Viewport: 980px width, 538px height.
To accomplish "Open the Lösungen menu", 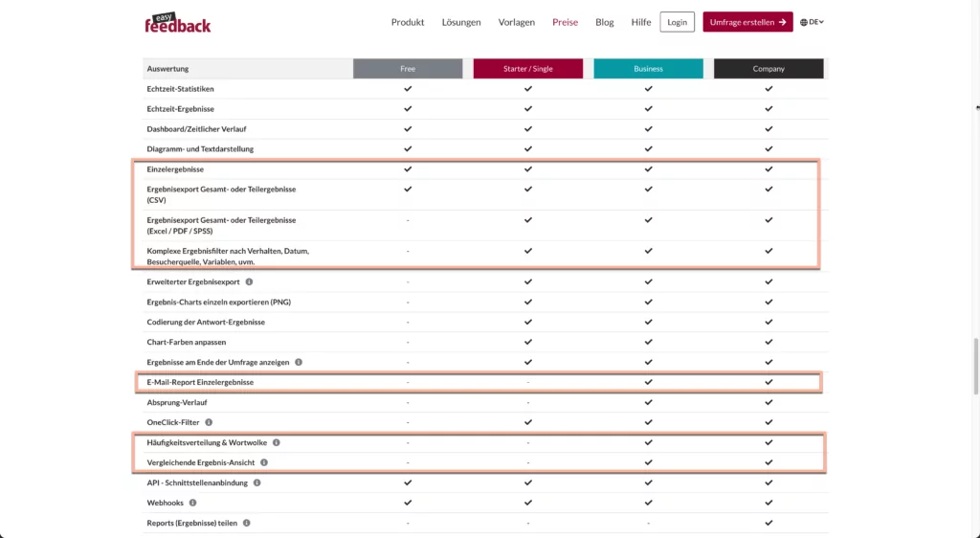I will [x=461, y=22].
